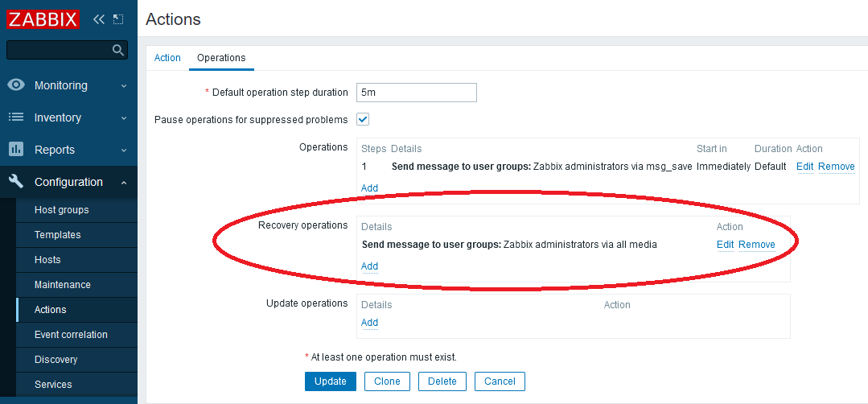Click the Configuration wrench icon

(x=16, y=182)
